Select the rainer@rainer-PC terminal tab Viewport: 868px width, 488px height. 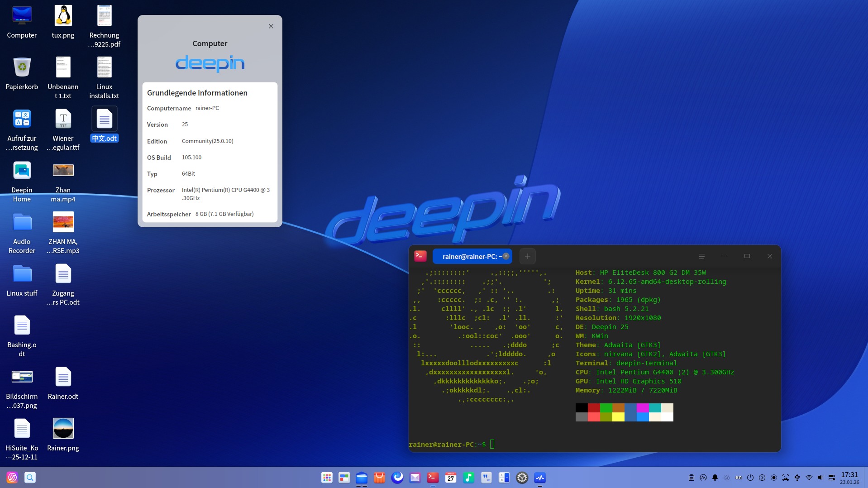click(x=468, y=256)
